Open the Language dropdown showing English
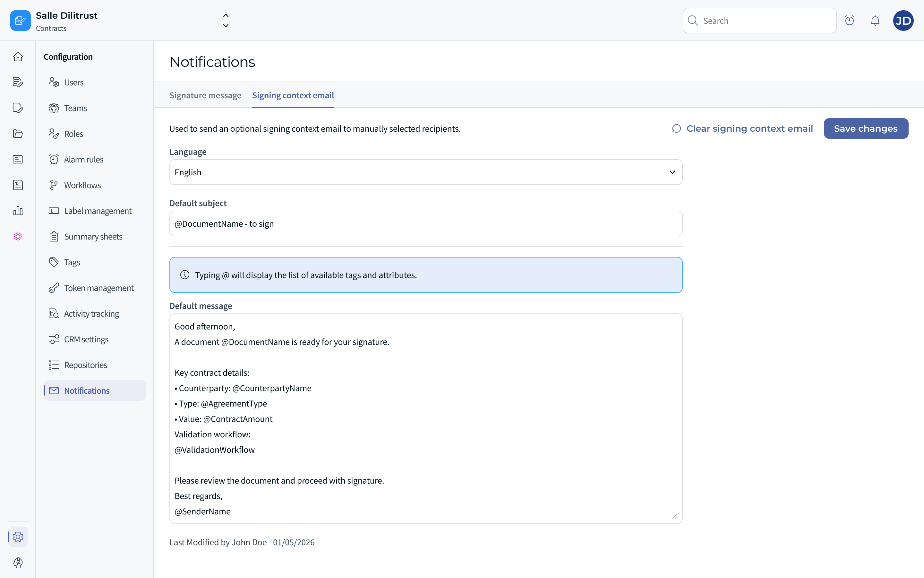The width and height of the screenshot is (924, 578). tap(426, 172)
